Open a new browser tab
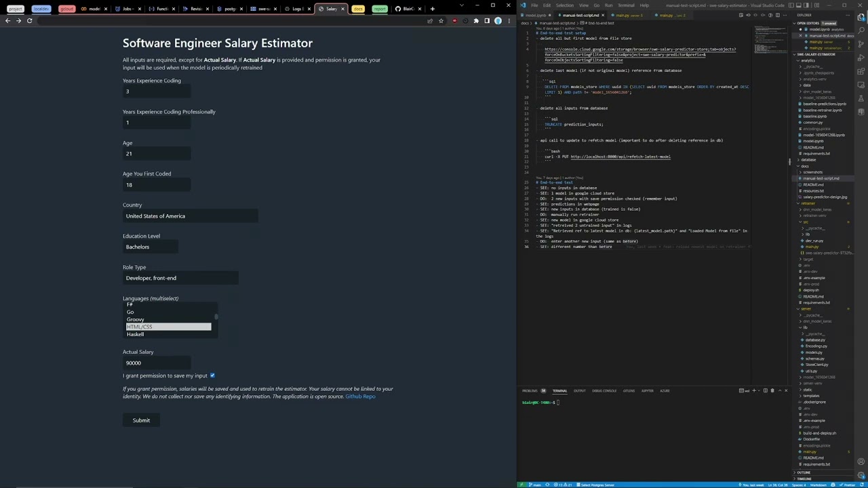The height and width of the screenshot is (488, 868). click(432, 9)
